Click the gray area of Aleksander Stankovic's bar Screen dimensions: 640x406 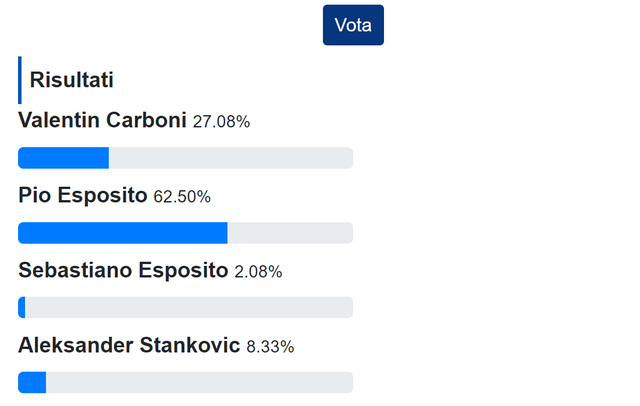pyautogui.click(x=199, y=383)
